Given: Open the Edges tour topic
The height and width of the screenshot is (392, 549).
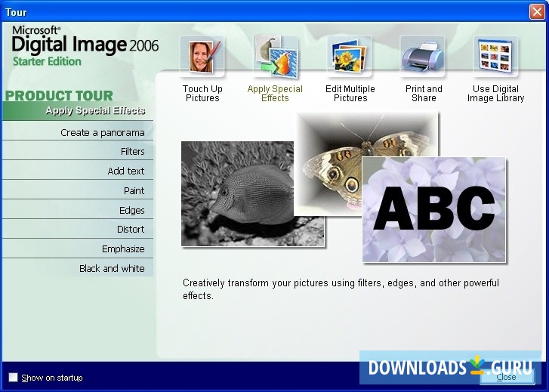Looking at the screenshot, I should point(78,210).
